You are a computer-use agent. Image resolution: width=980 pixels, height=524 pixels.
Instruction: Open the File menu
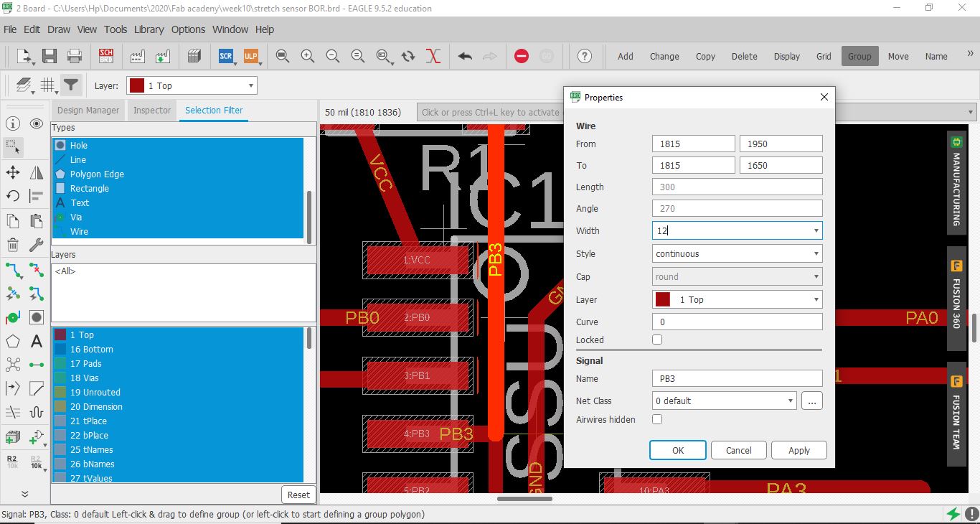click(10, 29)
